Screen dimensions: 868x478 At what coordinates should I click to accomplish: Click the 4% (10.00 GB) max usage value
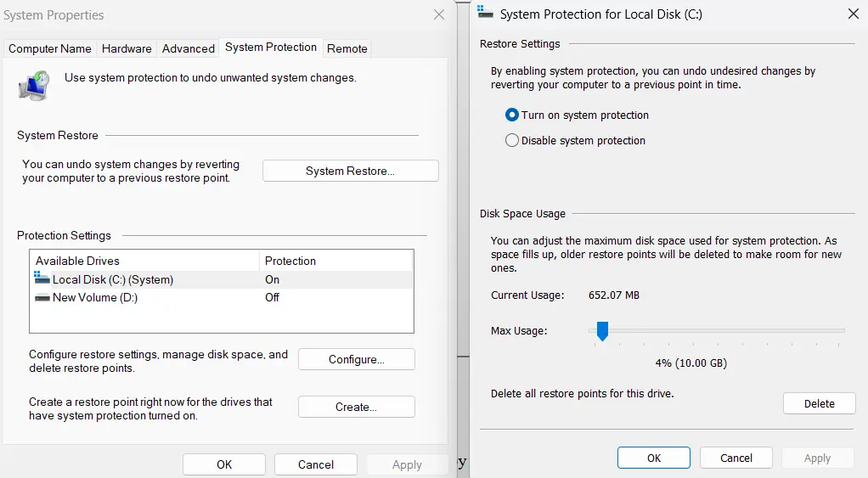click(x=690, y=363)
